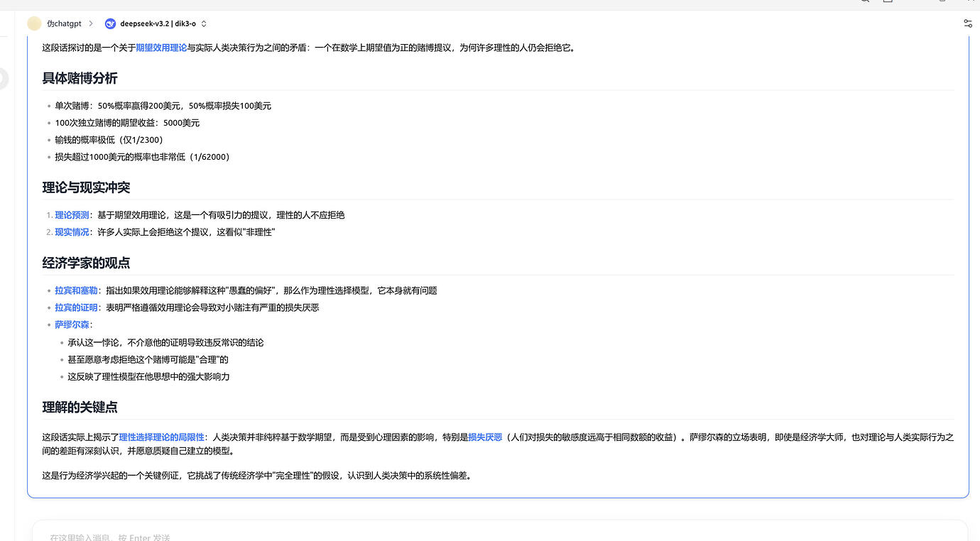This screenshot has width=980, height=541.
Task: Click the sub-bullet 这反映了理性模型
Action: coord(148,377)
